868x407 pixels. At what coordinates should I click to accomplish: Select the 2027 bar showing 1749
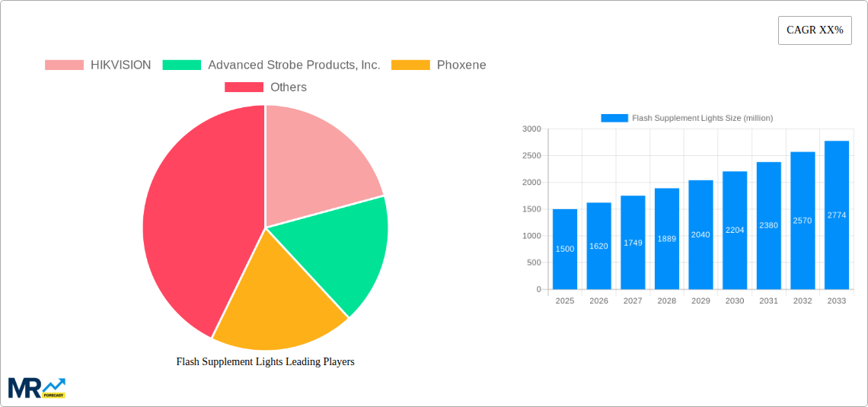point(633,242)
